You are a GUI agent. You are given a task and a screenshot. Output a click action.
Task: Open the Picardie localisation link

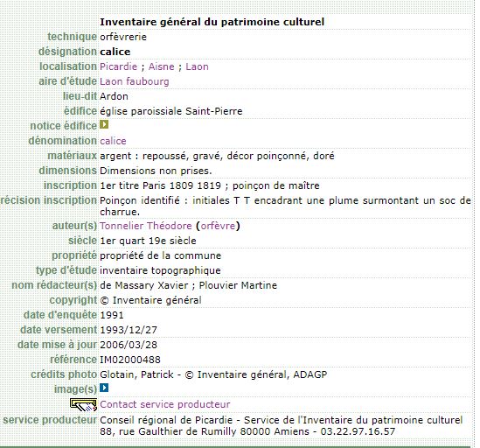118,66
